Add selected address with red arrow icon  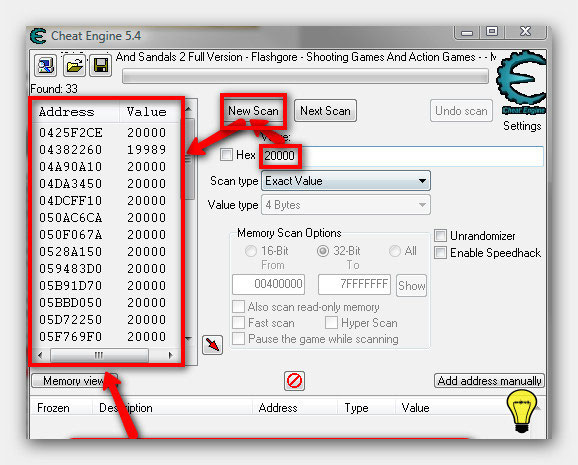(x=212, y=345)
